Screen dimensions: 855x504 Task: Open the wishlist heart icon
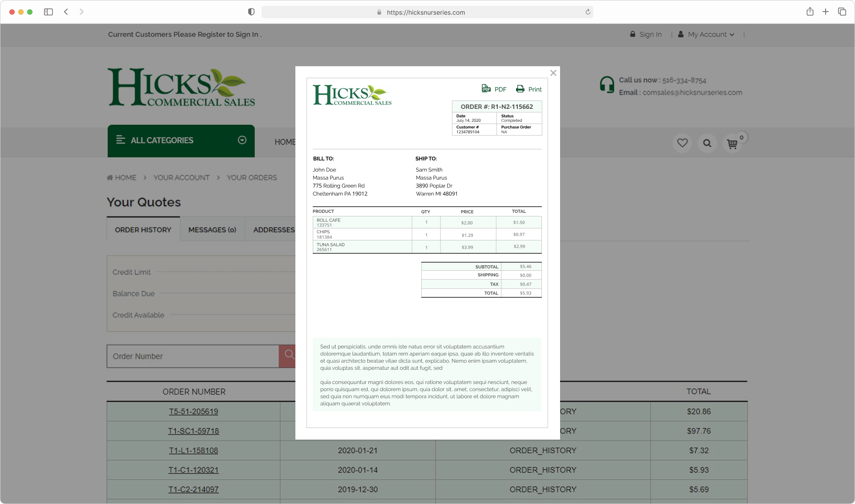pos(682,143)
